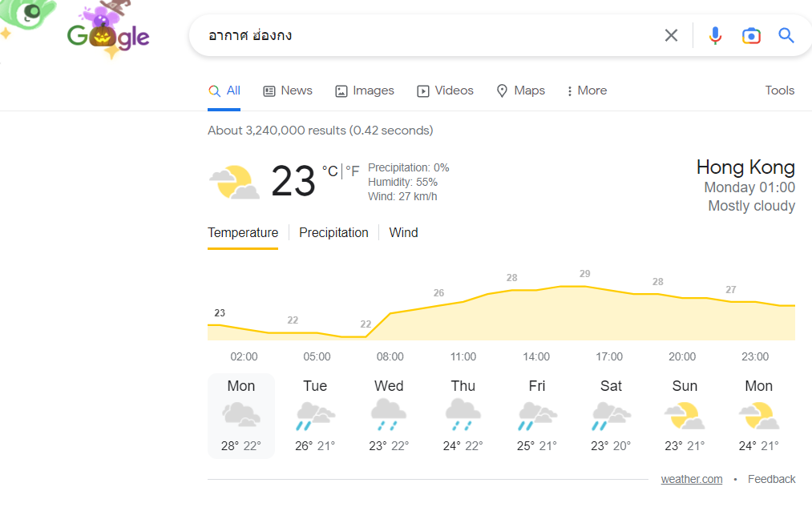Start voice search with the microphone icon
The width and height of the screenshot is (812, 507).
(715, 36)
